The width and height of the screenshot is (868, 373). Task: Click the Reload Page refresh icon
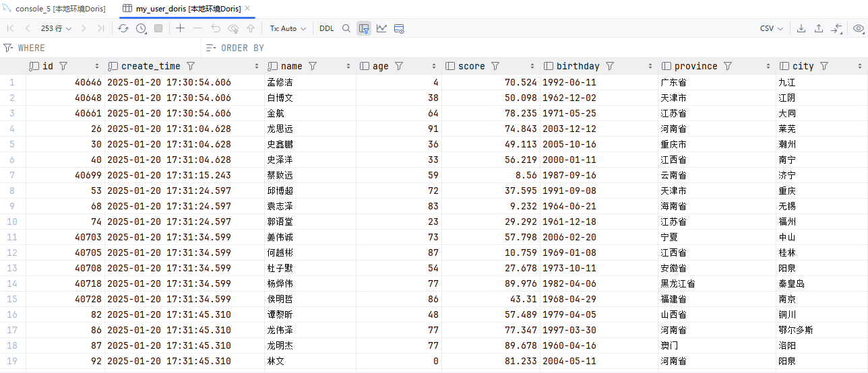point(123,28)
